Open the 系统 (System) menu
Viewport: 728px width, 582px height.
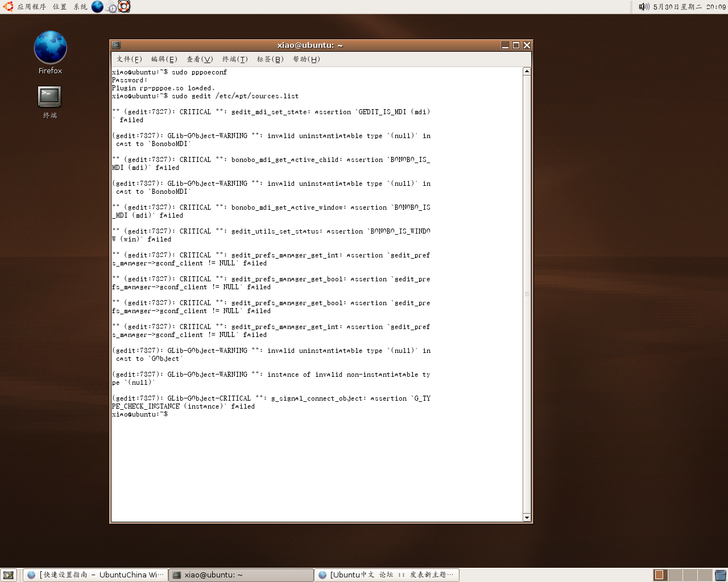pos(80,7)
